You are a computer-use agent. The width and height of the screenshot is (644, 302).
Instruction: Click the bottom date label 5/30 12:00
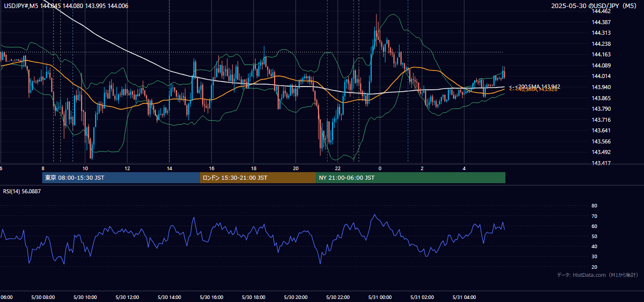(x=127, y=297)
